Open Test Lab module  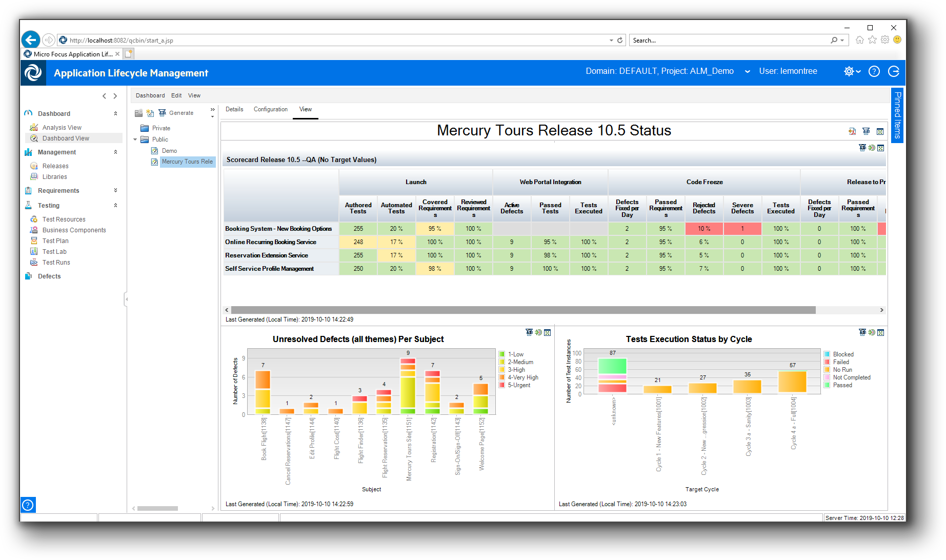54,251
